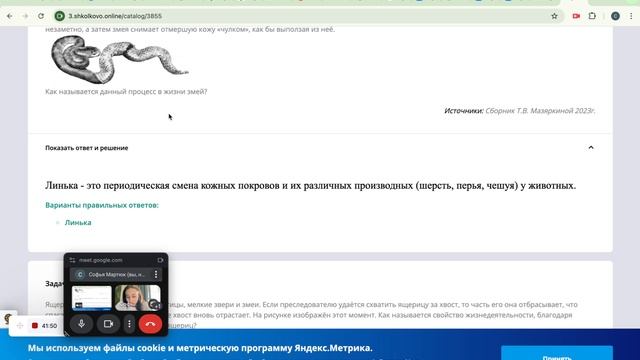Screen dimensions: 640x360
Task: Click the browser forward arrow
Action: [x=25, y=16]
